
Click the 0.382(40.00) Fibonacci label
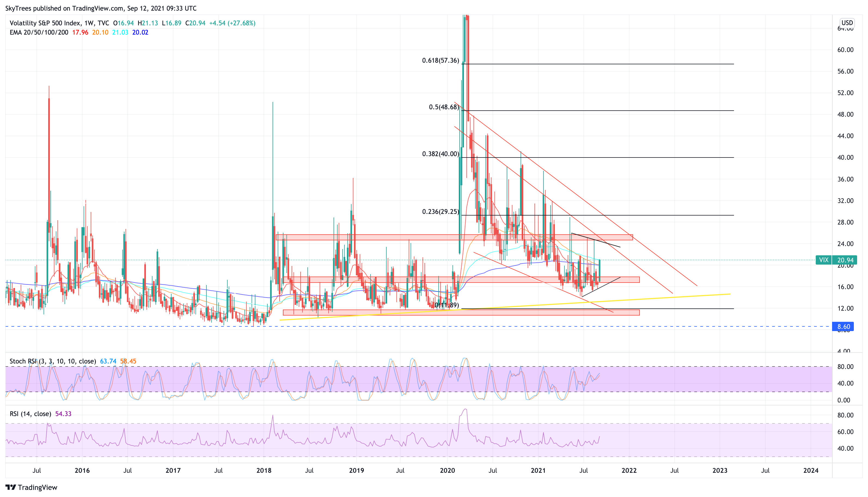click(x=441, y=154)
